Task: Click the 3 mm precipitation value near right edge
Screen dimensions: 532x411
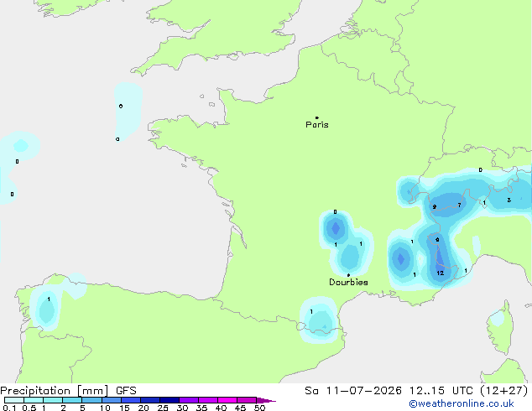Action: tap(509, 200)
